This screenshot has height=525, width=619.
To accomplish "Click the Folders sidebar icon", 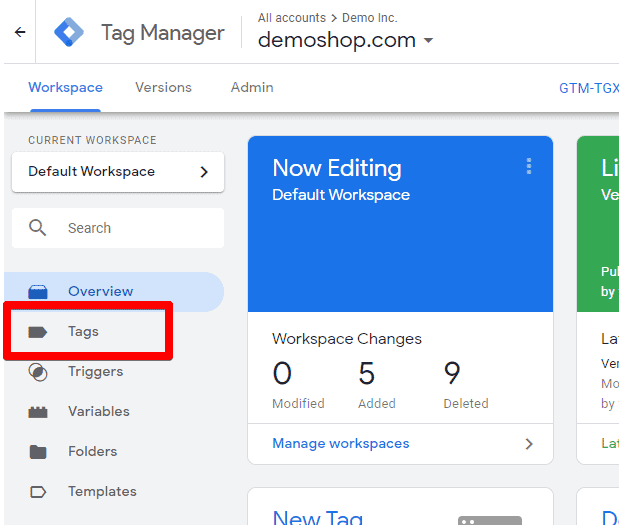I will [38, 452].
